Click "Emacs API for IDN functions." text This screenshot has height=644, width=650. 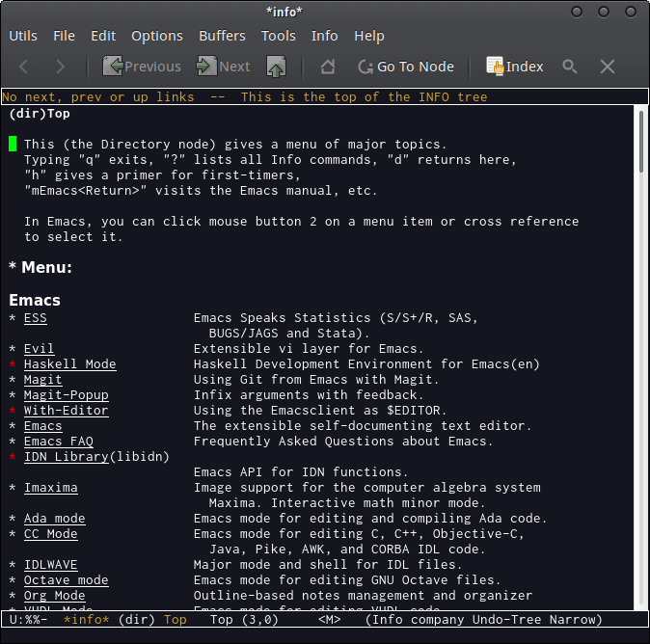click(301, 472)
